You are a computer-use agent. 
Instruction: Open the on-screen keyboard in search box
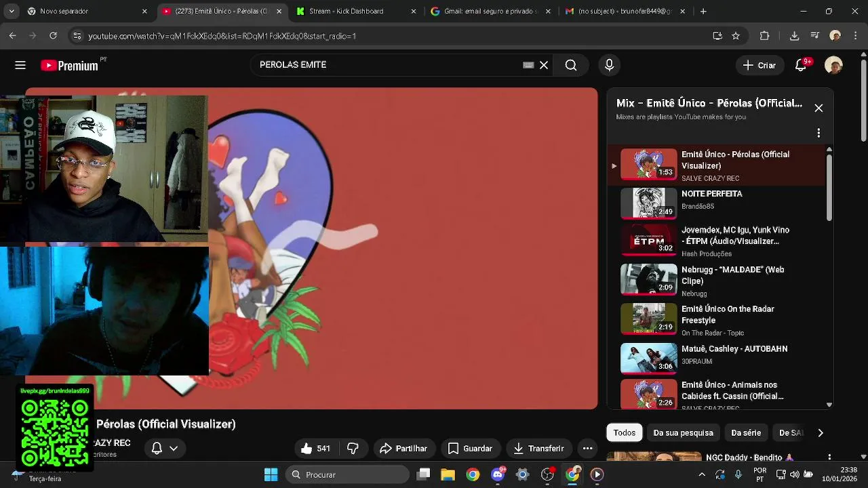(528, 65)
